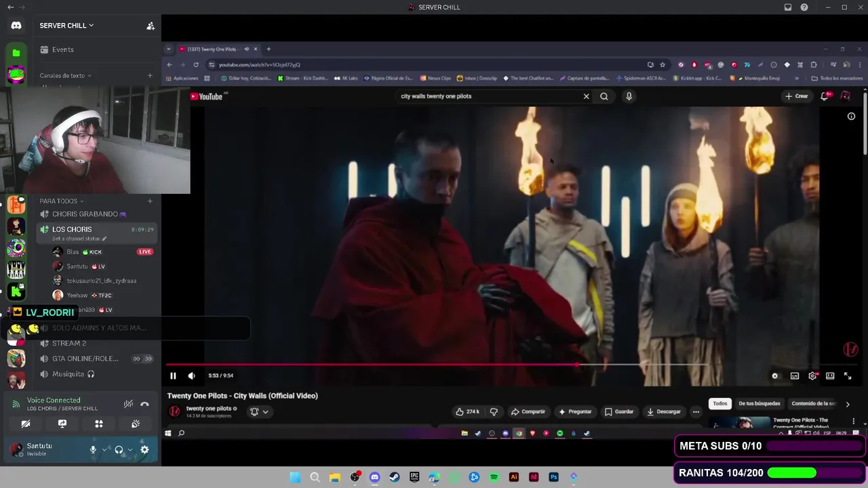The height and width of the screenshot is (488, 868).
Task: Open more actions menu beside Descargar
Action: pos(696,411)
